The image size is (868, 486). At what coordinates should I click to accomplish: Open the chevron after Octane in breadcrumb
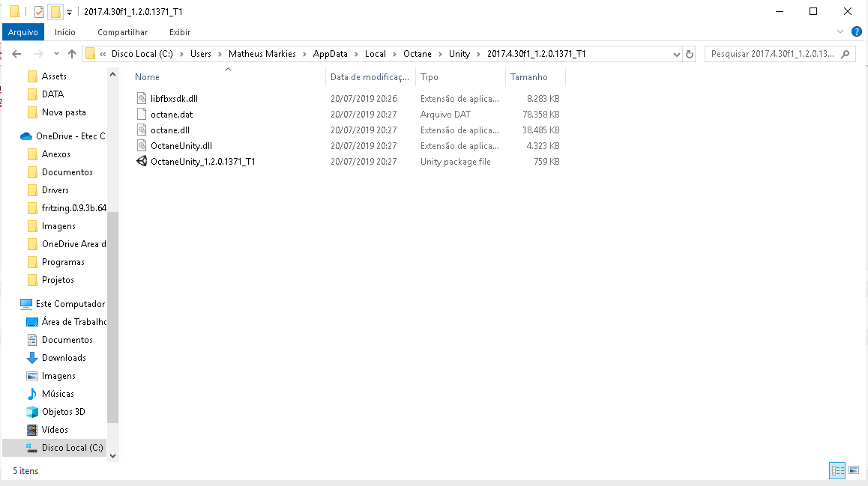pyautogui.click(x=440, y=54)
